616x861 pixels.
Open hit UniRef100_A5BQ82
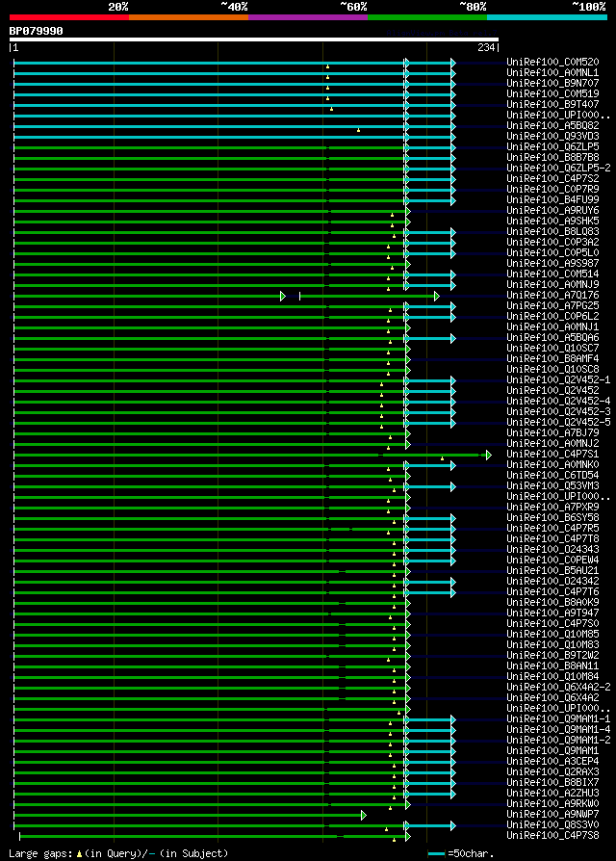(x=552, y=126)
